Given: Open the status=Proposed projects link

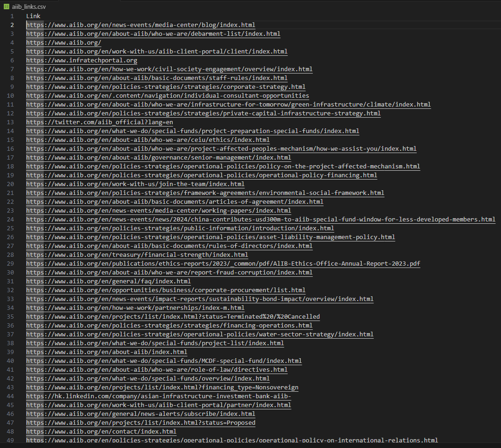Looking at the screenshot, I should (x=141, y=423).
